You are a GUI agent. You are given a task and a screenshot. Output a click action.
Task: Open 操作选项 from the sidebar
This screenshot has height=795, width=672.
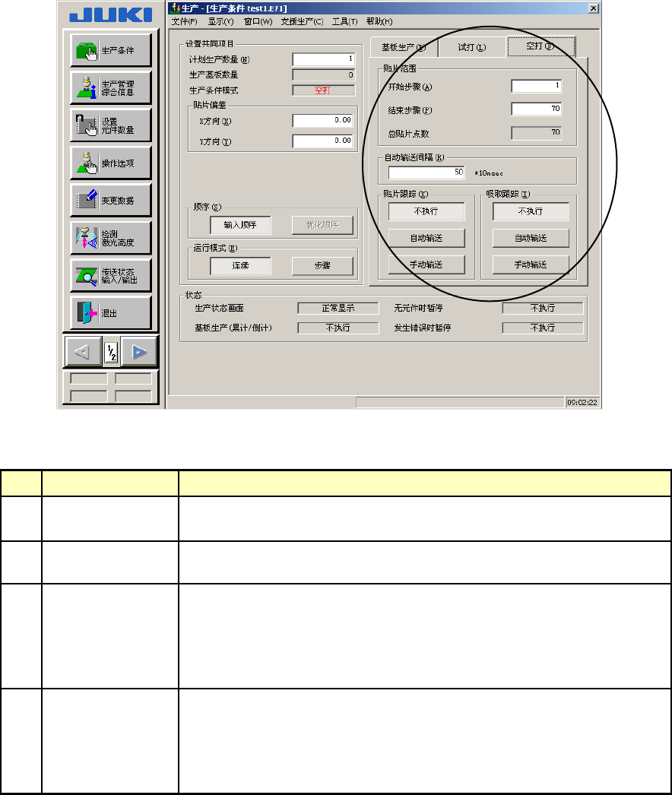coord(110,163)
